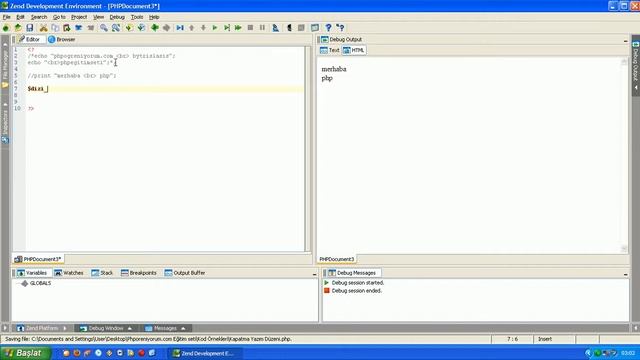The width and height of the screenshot is (640, 360).
Task: Click the Find magnifier icon in the toolbar
Action: pos(104,28)
